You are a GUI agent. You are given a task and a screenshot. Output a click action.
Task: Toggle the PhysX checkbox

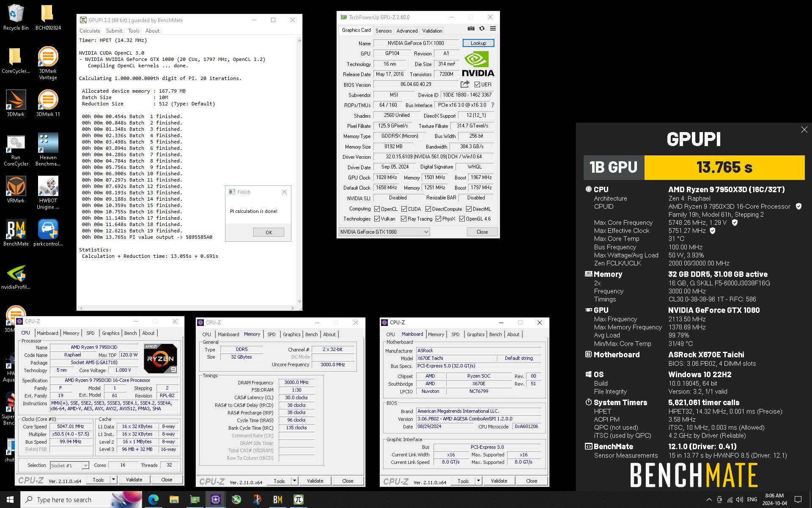point(438,219)
